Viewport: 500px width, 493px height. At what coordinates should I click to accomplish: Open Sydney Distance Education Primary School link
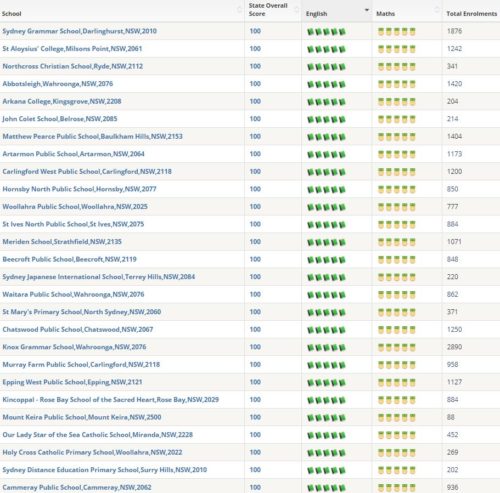click(x=105, y=470)
